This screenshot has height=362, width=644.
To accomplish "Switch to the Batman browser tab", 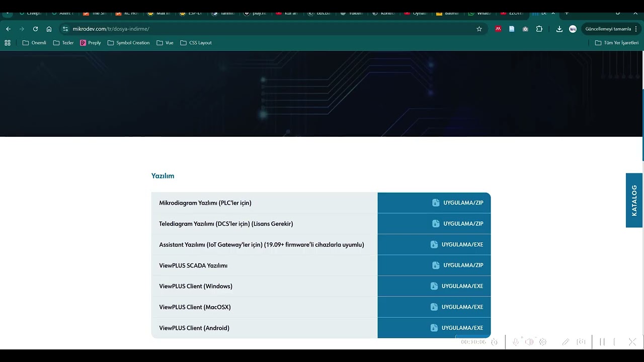I will click(448, 13).
